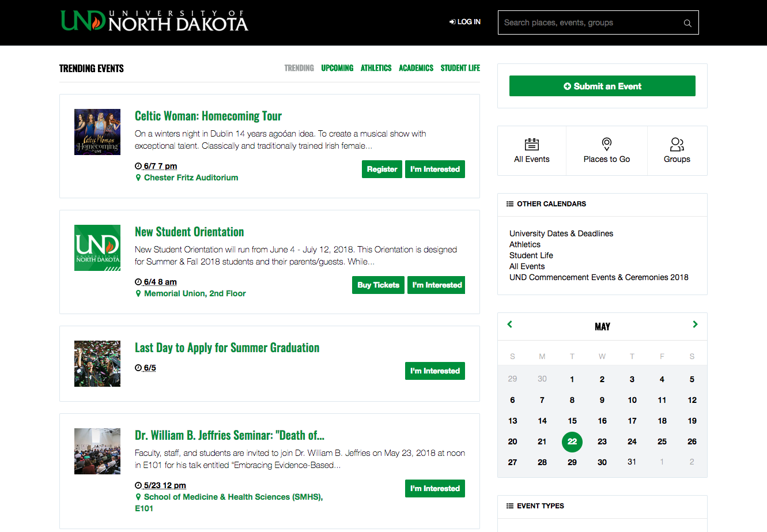The image size is (767, 532).
Task: Mark interest in Celtic Woman event
Action: [435, 169]
